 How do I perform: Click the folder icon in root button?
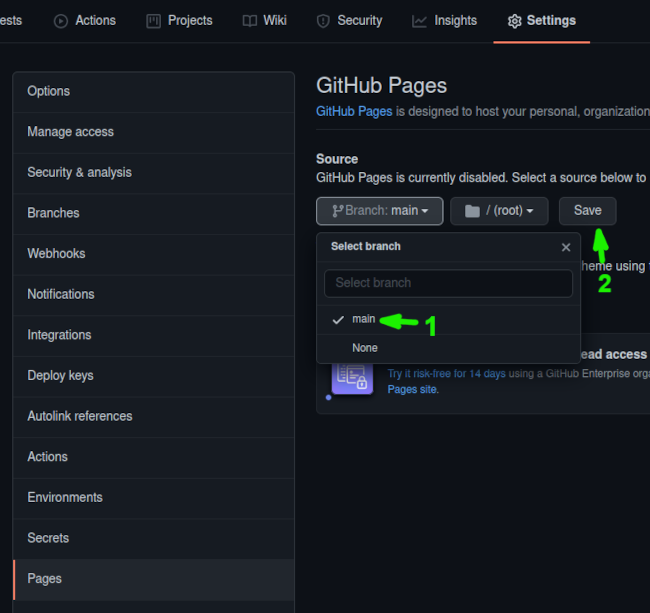472,211
